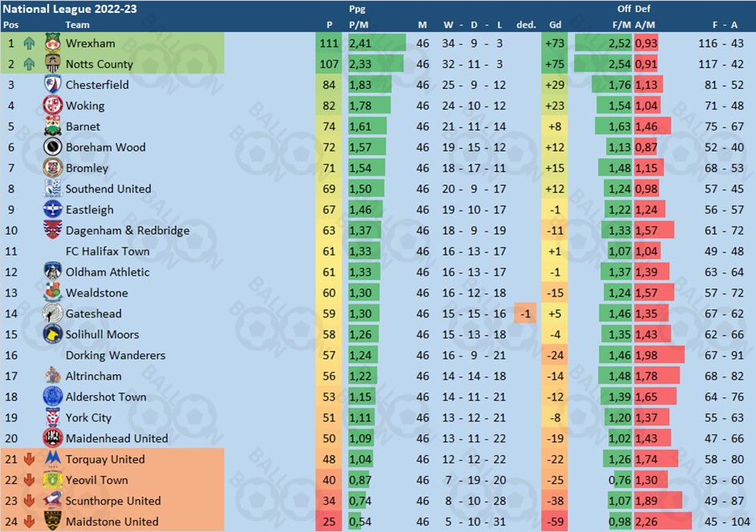Click Scunthorpe United's red down arrow
Image resolution: width=756 pixels, height=532 pixels.
[x=29, y=501]
